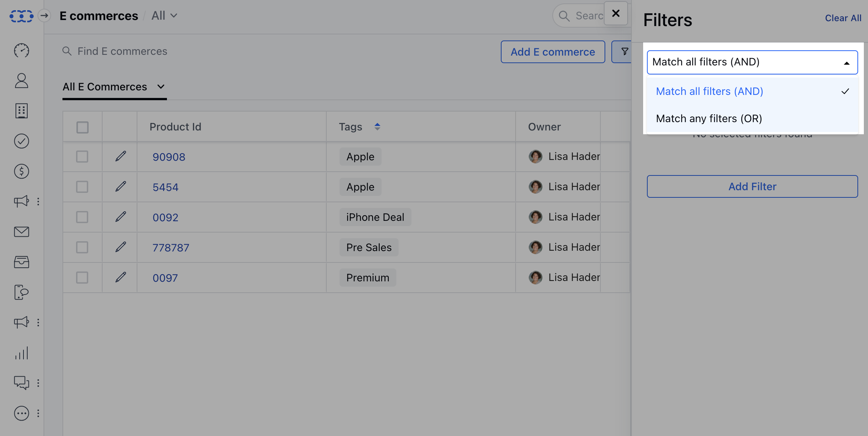Viewport: 868px width, 436px height.
Task: Open the upper megaphone campaigns icon
Action: (x=22, y=201)
